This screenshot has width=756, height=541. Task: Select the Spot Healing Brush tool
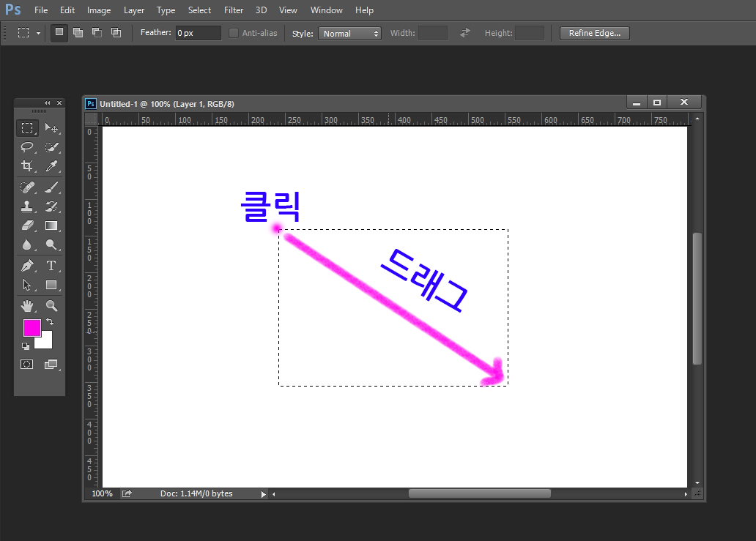click(x=27, y=187)
